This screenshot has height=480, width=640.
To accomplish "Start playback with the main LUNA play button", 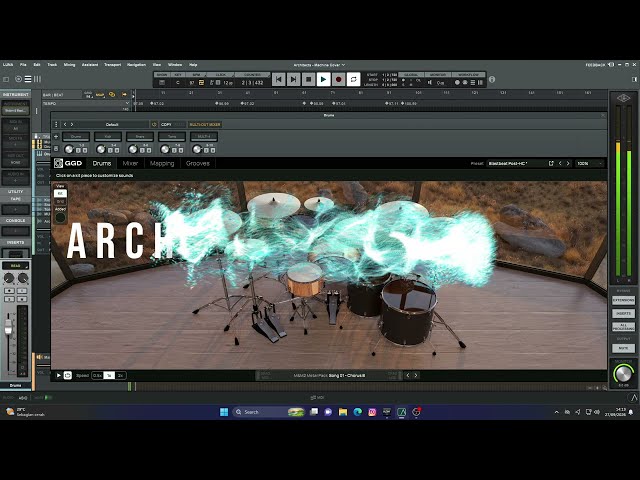I will coord(323,79).
